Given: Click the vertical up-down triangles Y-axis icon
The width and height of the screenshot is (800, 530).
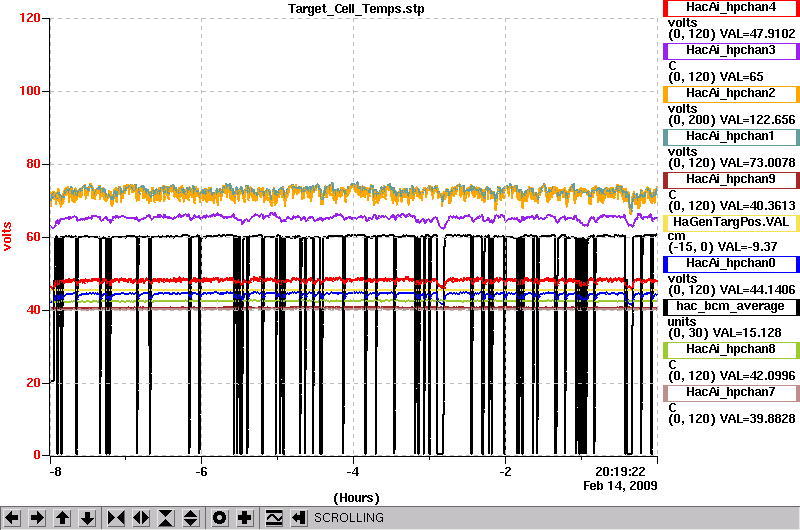Looking at the screenshot, I should [191, 518].
